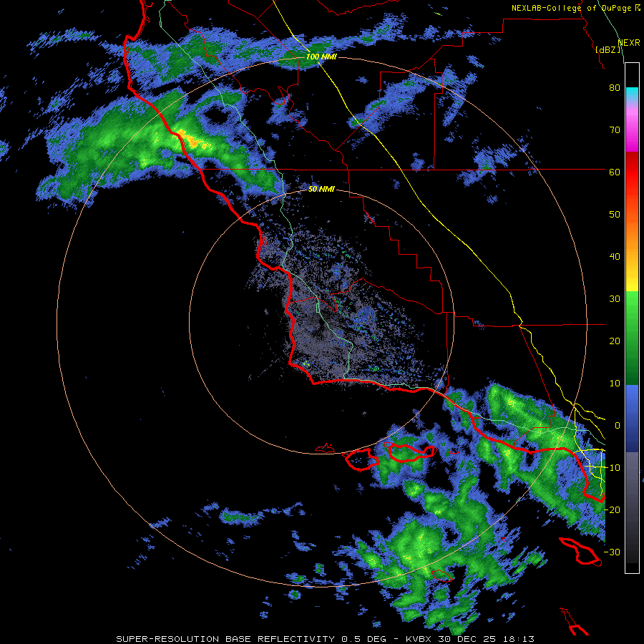Image resolution: width=644 pixels, height=644 pixels.
Task: Click the 80 value on dBZ scale
Action: (x=615, y=88)
